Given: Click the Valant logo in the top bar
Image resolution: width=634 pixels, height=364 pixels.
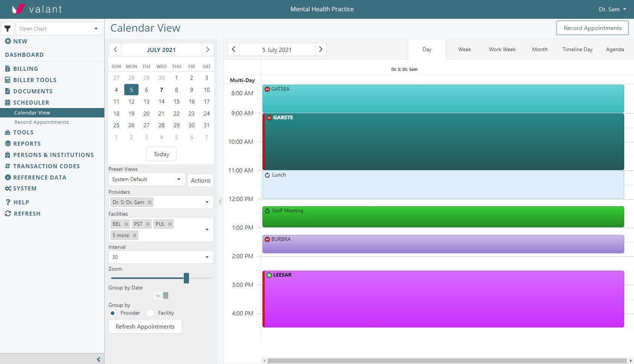Looking at the screenshot, I should pyautogui.click(x=36, y=9).
